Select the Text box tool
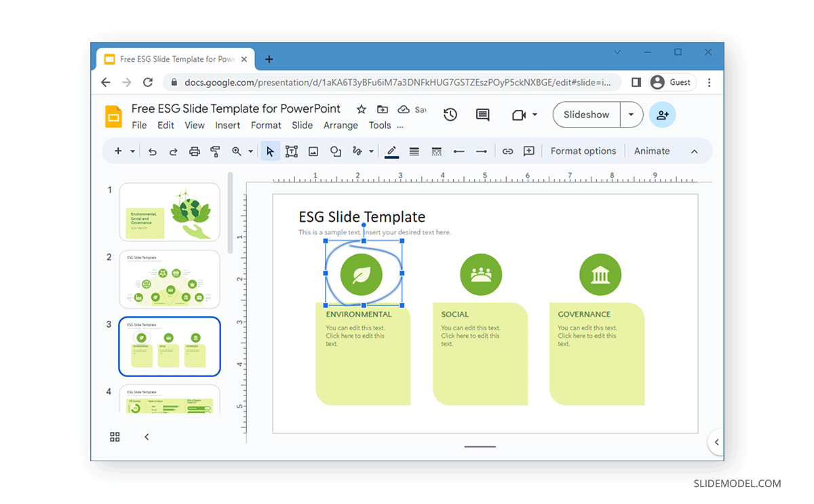This screenshot has height=504, width=814. [292, 151]
